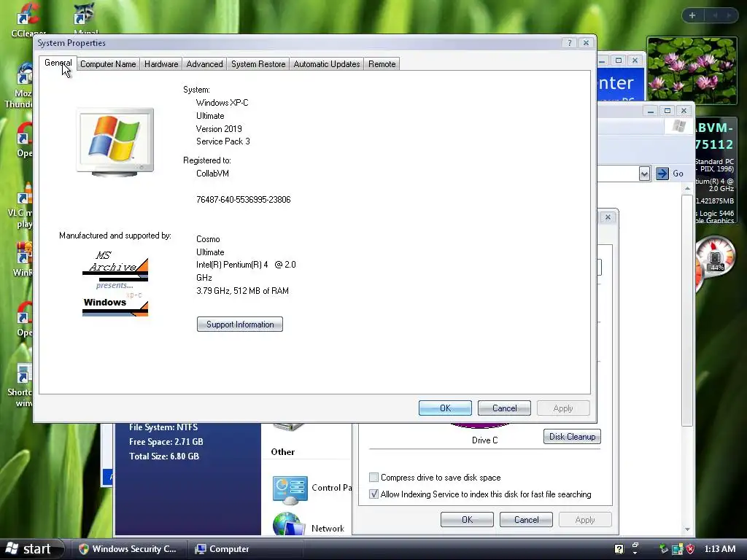Close the System Properties dialog

point(586,43)
